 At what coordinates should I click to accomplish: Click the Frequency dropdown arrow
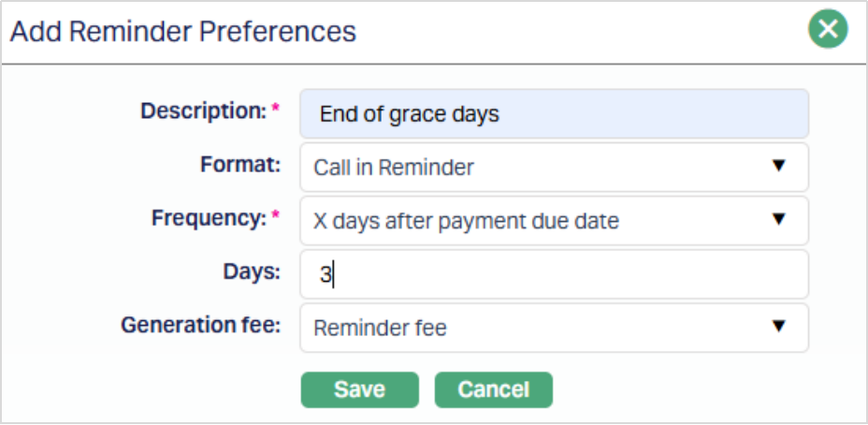click(x=778, y=220)
